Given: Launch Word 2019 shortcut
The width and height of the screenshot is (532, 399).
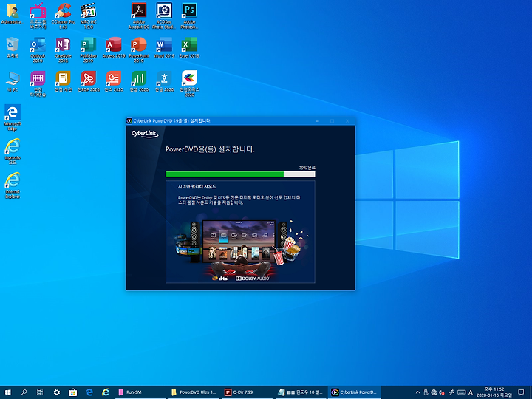Looking at the screenshot, I should pyautogui.click(x=164, y=47).
